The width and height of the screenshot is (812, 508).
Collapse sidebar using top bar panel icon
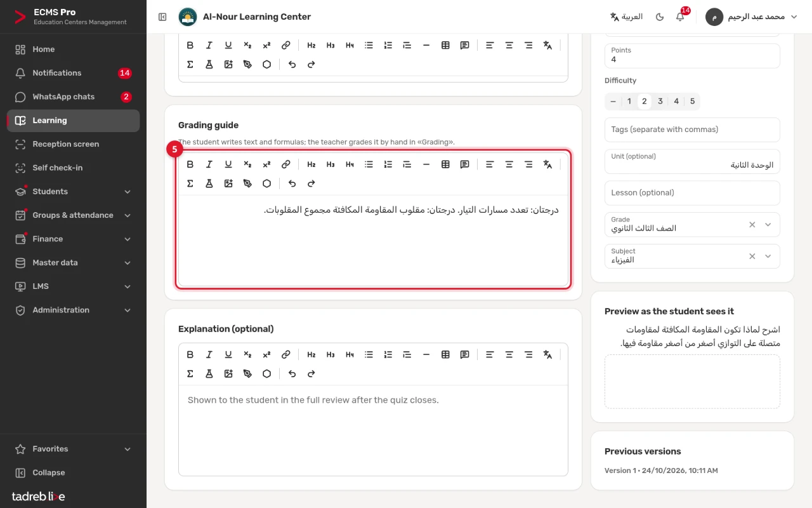[162, 17]
